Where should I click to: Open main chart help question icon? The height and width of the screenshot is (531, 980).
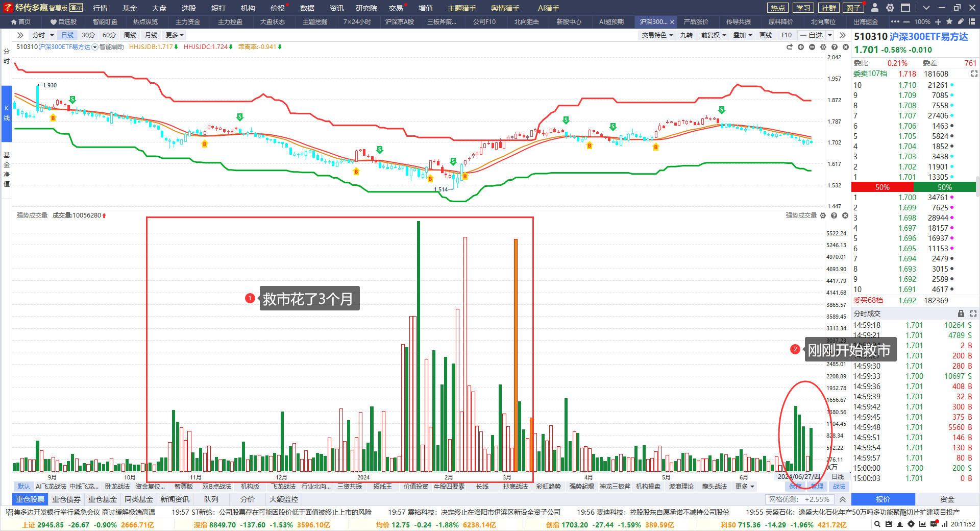click(x=835, y=47)
